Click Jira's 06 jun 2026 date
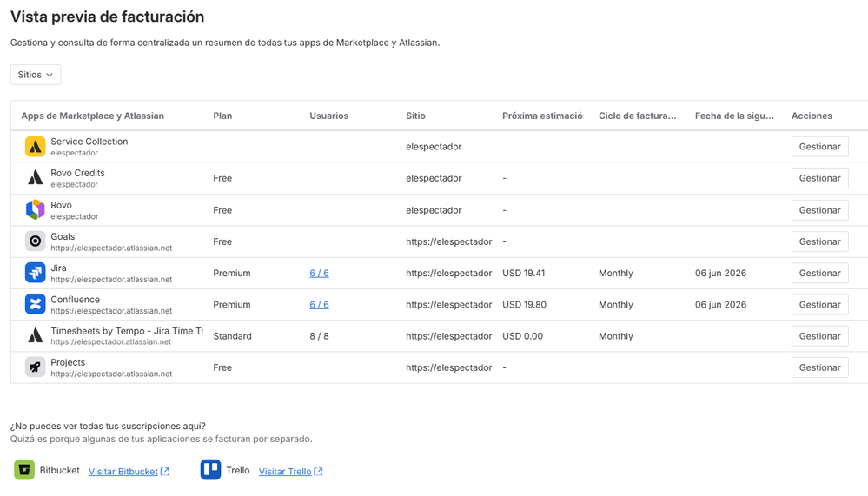 click(x=721, y=274)
